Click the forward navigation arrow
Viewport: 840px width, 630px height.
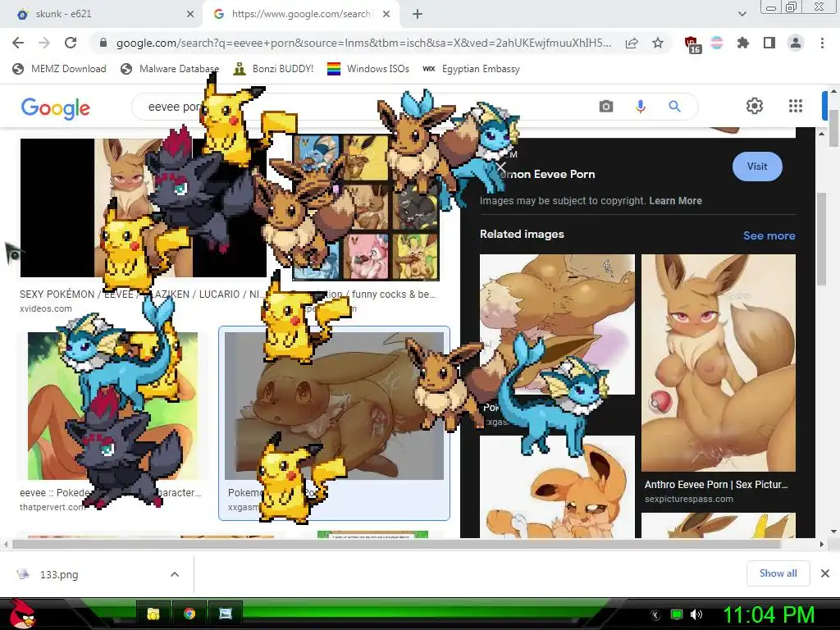coord(44,43)
